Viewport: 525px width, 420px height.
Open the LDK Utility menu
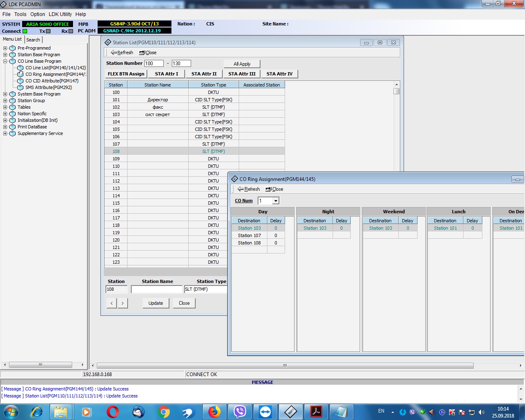[60, 14]
